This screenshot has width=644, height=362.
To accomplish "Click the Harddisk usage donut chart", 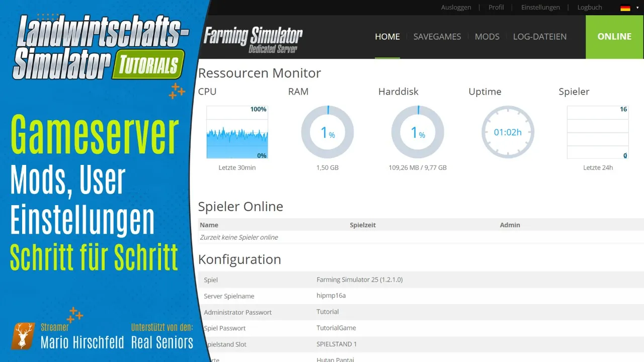I will (x=418, y=132).
